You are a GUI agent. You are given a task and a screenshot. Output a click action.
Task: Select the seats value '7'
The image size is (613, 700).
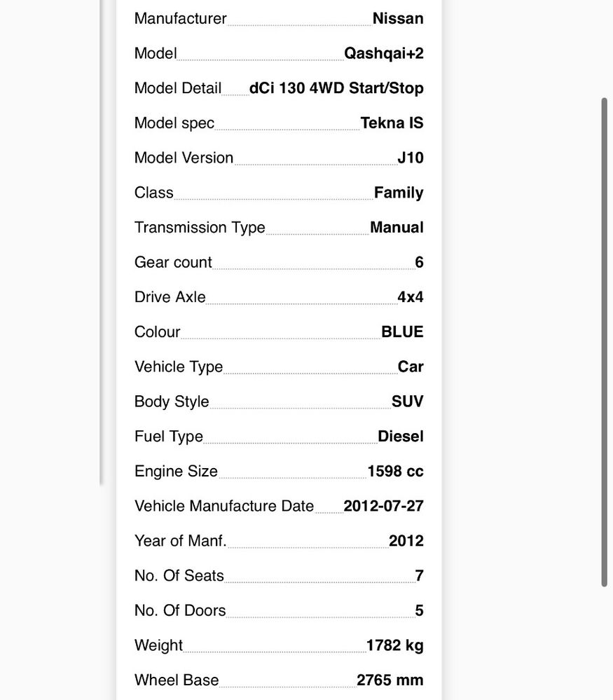click(419, 575)
